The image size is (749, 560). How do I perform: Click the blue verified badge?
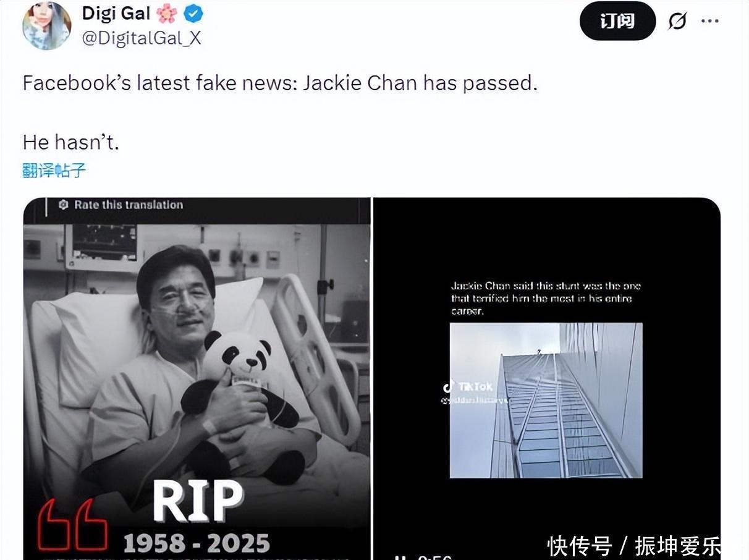pyautogui.click(x=193, y=14)
